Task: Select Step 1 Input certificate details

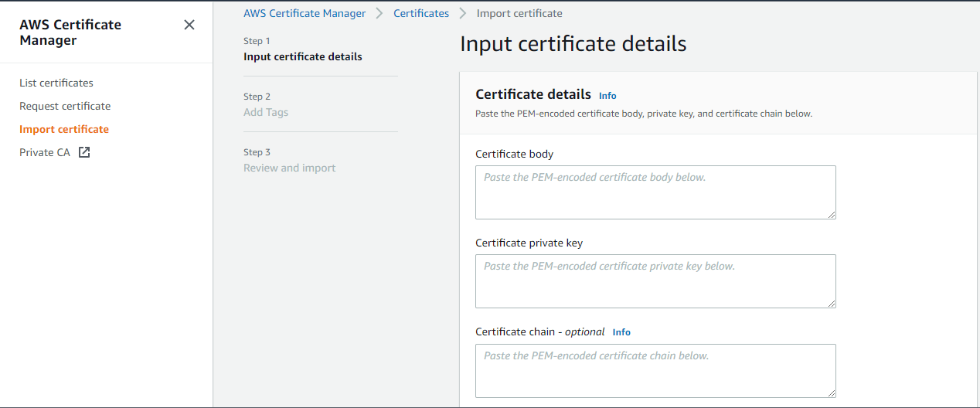Action: (303, 56)
